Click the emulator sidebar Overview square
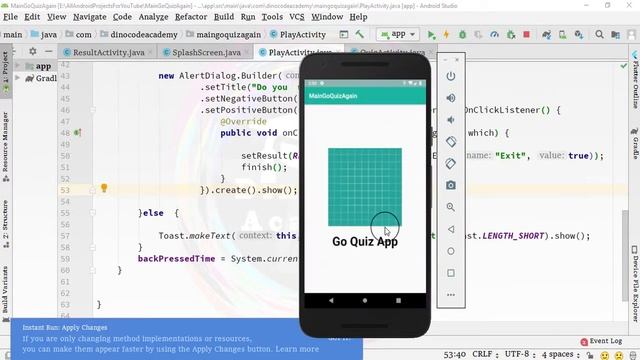The width and height of the screenshot is (640, 360). pos(451,273)
